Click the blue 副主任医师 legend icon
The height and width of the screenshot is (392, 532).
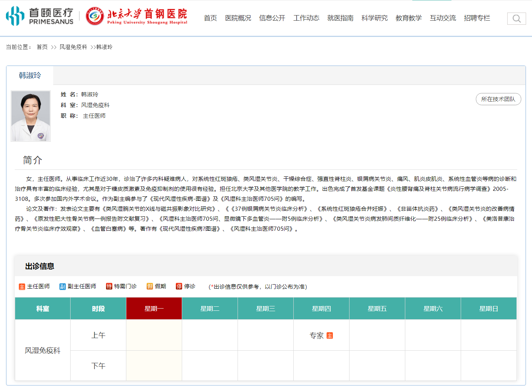tap(62, 287)
